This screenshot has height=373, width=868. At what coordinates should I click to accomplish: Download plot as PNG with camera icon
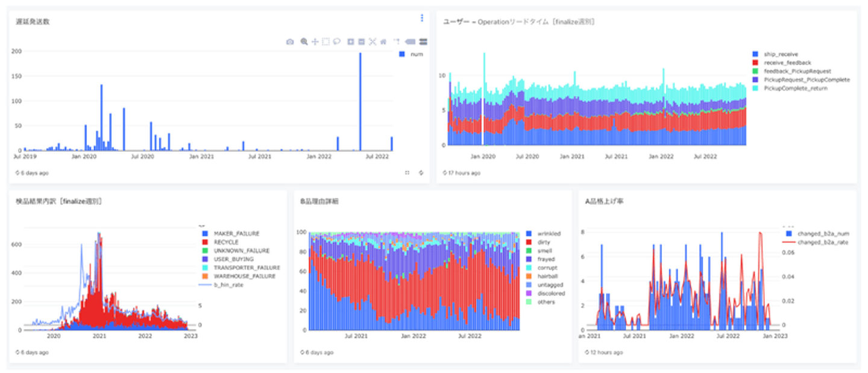pos(290,42)
